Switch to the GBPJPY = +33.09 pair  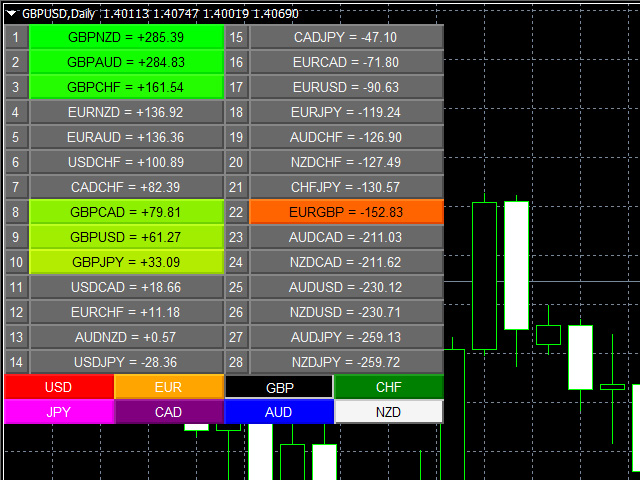(127, 262)
